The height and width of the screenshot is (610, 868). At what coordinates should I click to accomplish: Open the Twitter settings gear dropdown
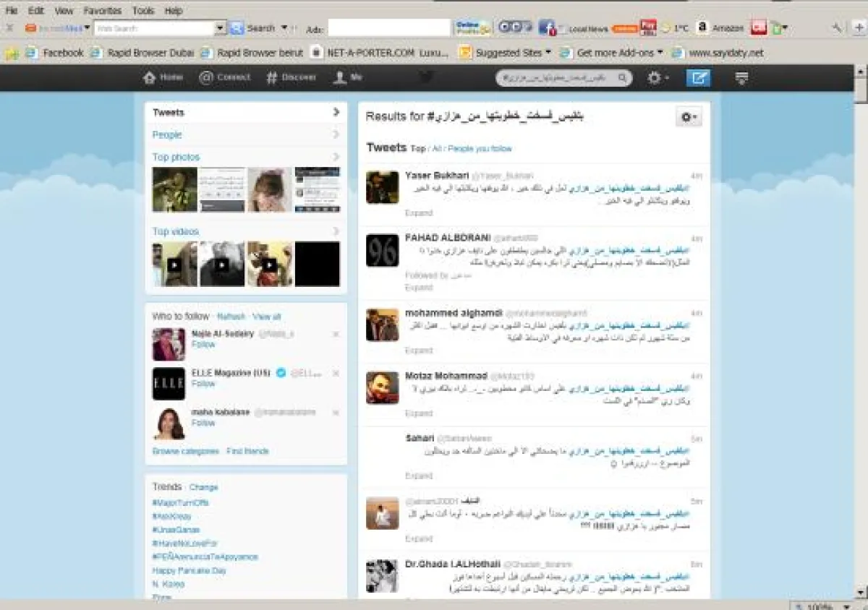point(657,78)
